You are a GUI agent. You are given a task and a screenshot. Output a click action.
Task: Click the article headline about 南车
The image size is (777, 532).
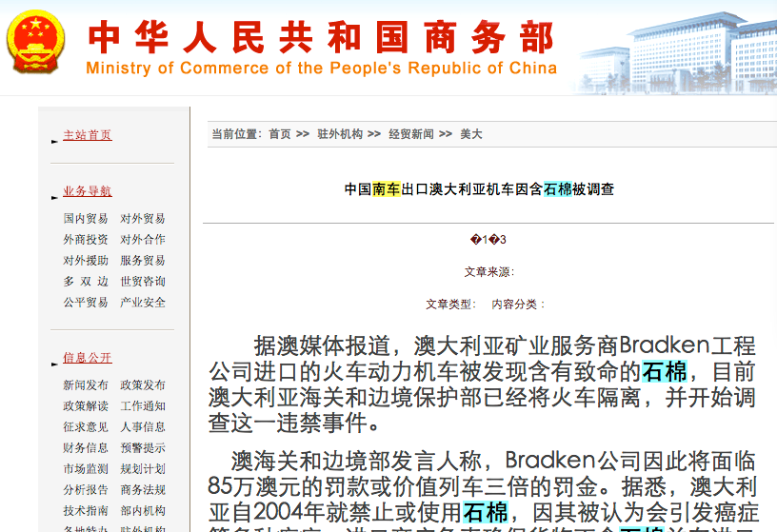click(x=479, y=189)
